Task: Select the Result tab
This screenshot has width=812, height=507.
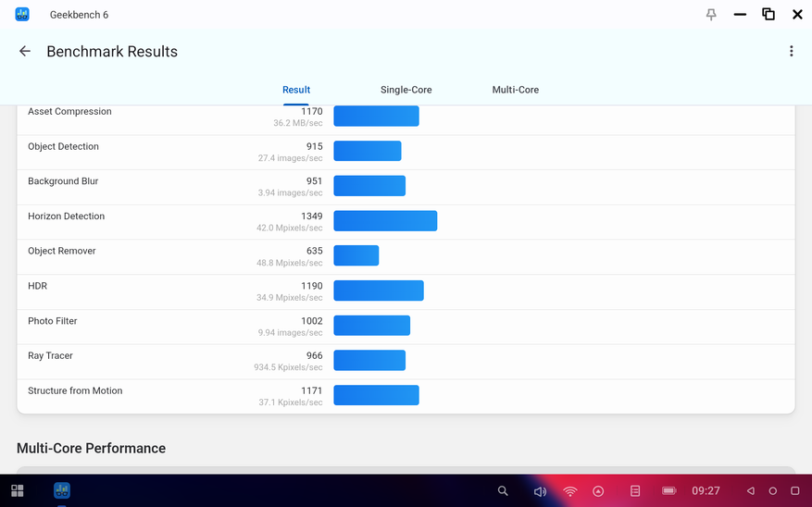Action: tap(296, 90)
